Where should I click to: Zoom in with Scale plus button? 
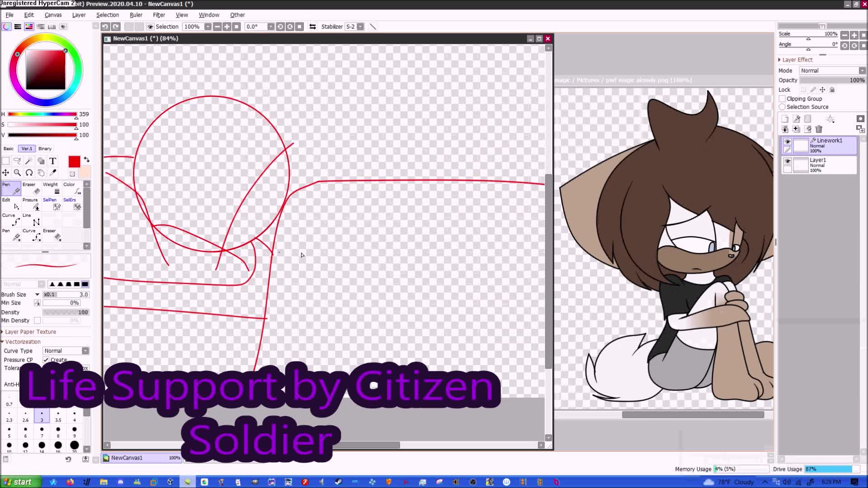click(x=854, y=35)
